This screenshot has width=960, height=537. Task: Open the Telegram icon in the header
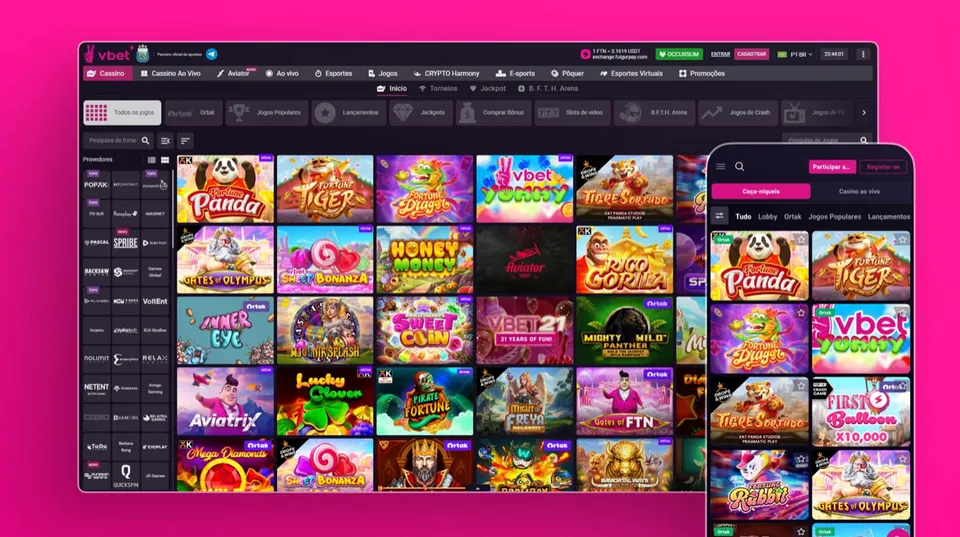[x=212, y=54]
